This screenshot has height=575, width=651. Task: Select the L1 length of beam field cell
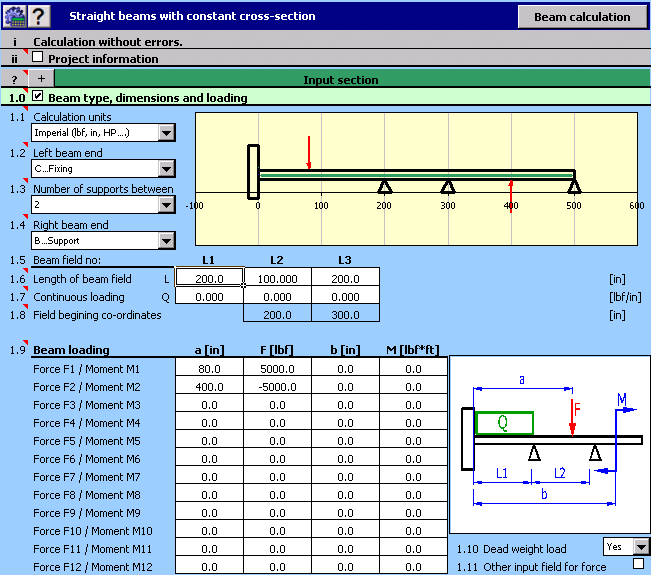tap(209, 279)
